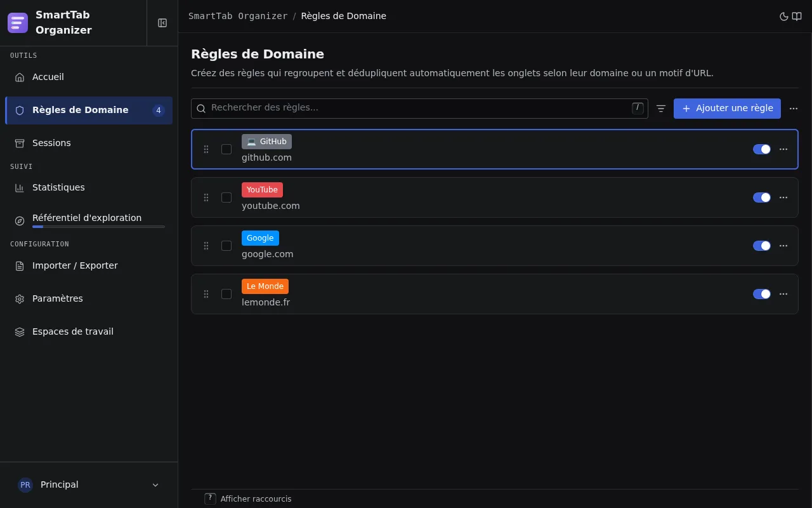Click the question mark shortcut key
This screenshot has height=508, width=812.
[x=210, y=498]
